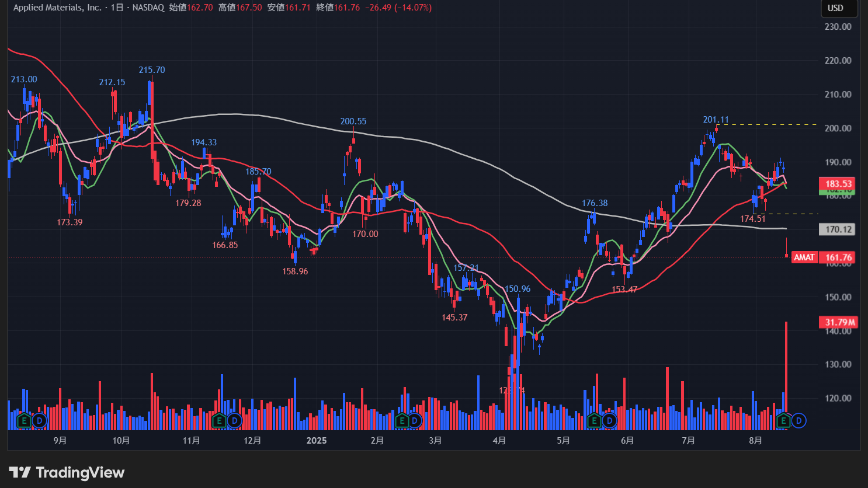
Task: Click the 9月 time axis label
Action: (60, 441)
